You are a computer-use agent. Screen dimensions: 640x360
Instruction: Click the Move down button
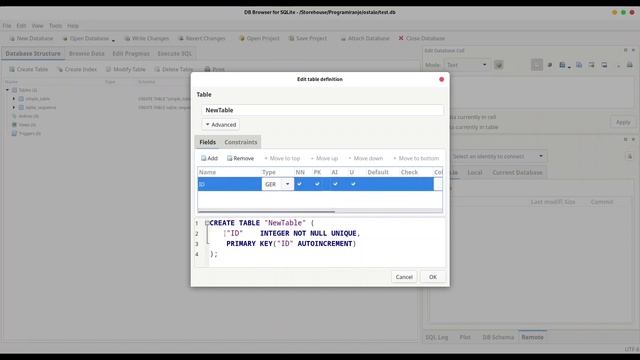(x=366, y=158)
